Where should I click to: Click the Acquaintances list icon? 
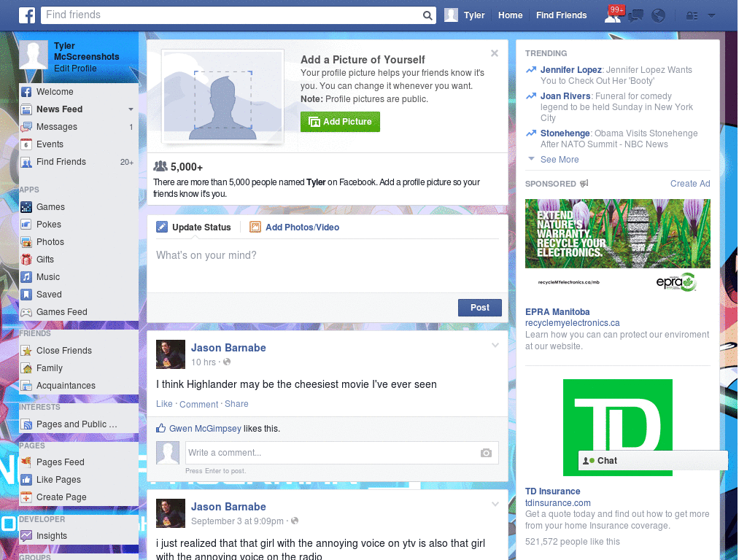pos(27,386)
